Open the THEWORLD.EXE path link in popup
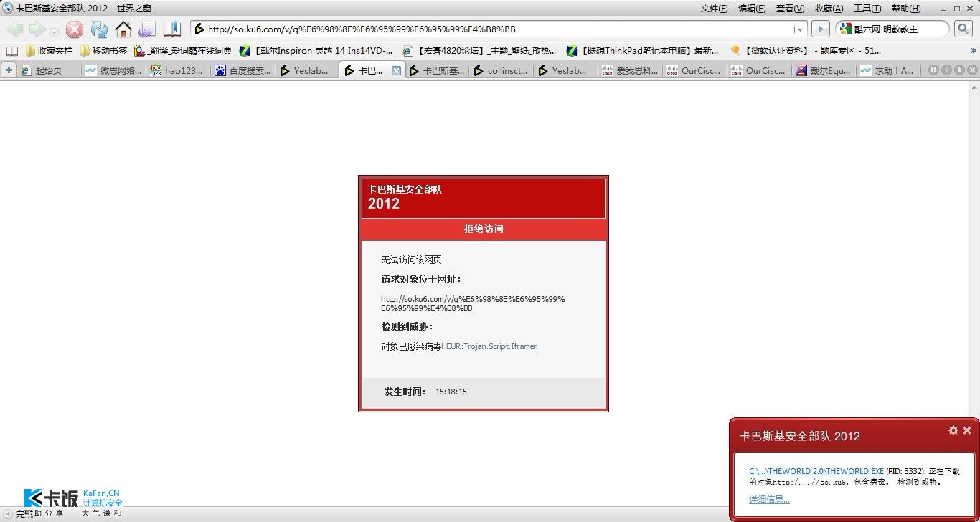This screenshot has width=980, height=522. [x=816, y=471]
